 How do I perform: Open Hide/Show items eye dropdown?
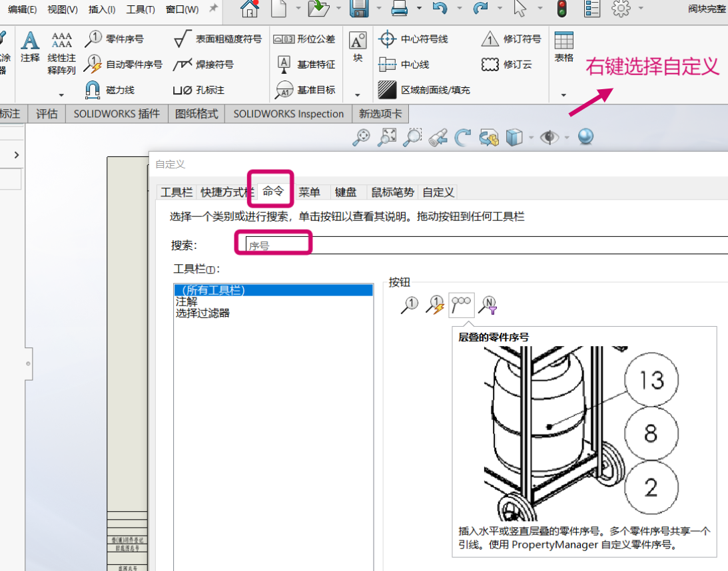tap(567, 137)
